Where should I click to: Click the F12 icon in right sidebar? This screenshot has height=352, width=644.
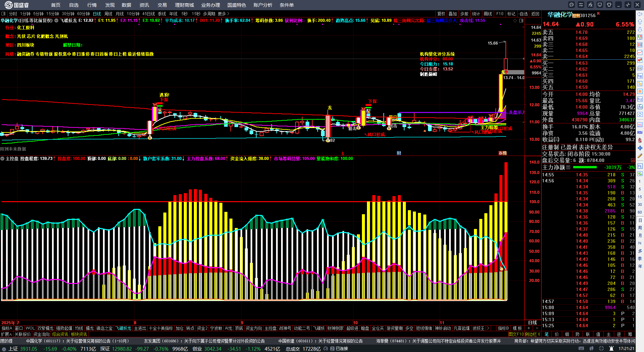(640, 99)
